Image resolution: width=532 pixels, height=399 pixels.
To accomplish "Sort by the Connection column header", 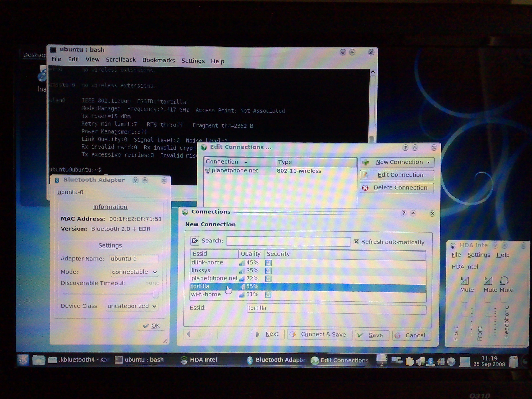I will point(240,162).
